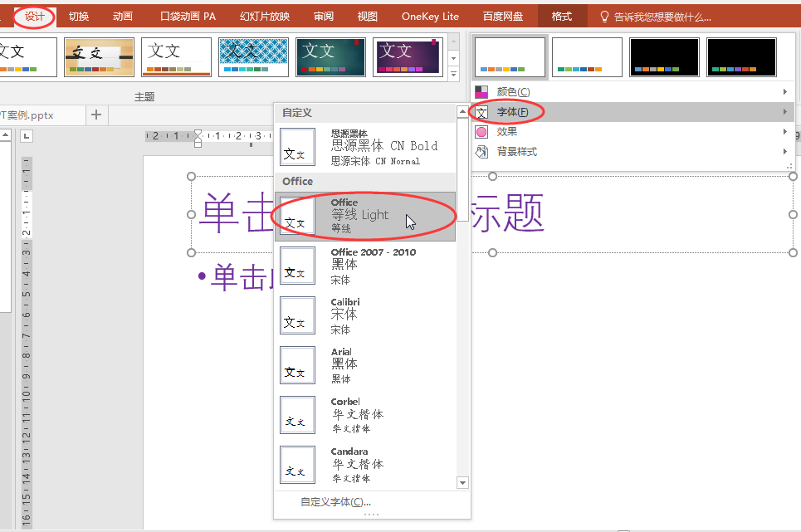Viewport: 801px width, 532px height.
Task: Click the 字体 font icon
Action: click(481, 112)
